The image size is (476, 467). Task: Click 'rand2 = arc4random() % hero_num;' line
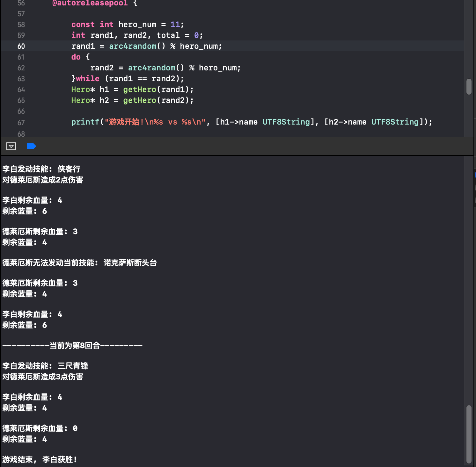tap(165, 68)
